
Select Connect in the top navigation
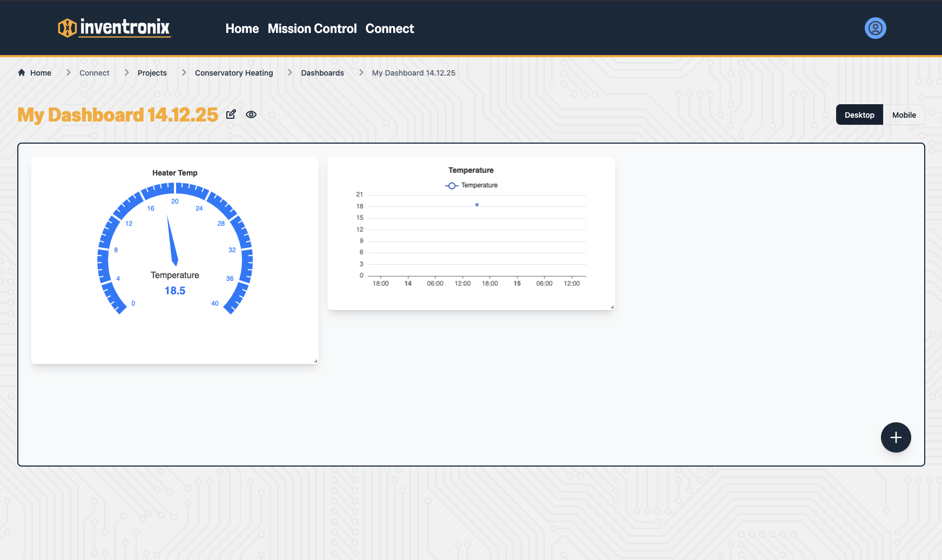[x=389, y=28]
